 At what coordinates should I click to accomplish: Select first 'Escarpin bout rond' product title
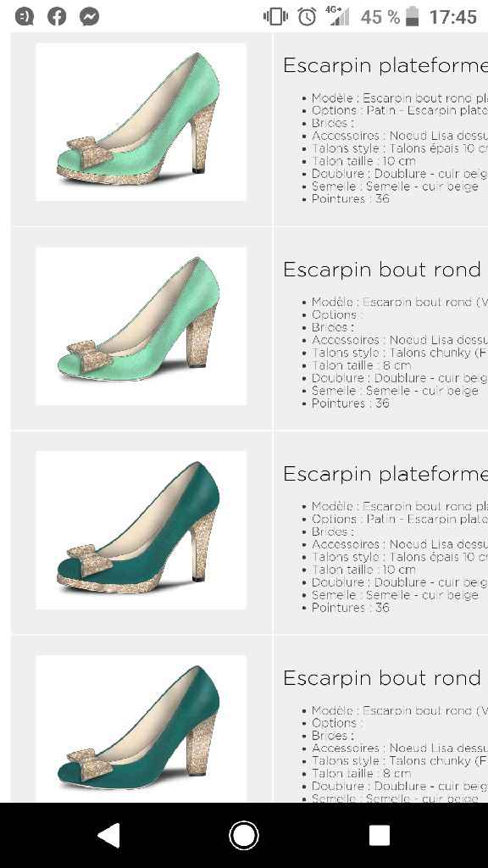click(382, 270)
